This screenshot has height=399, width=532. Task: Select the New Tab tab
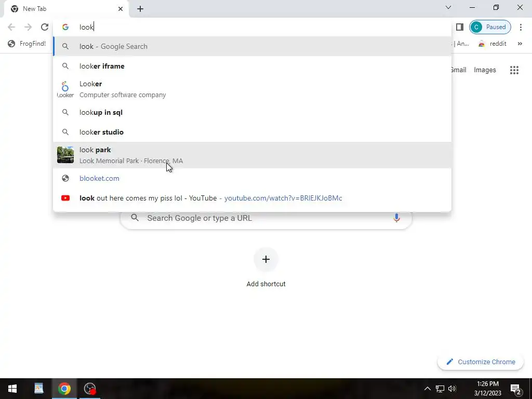[66, 9]
